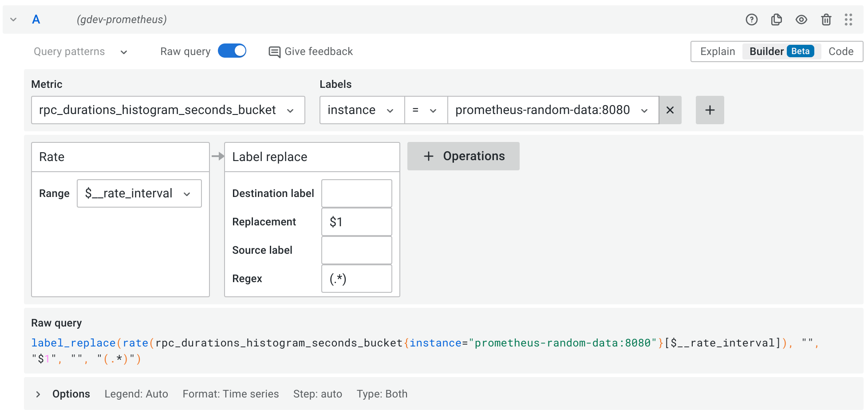Remove the instance label filter
This screenshot has width=868, height=417.
tap(670, 110)
